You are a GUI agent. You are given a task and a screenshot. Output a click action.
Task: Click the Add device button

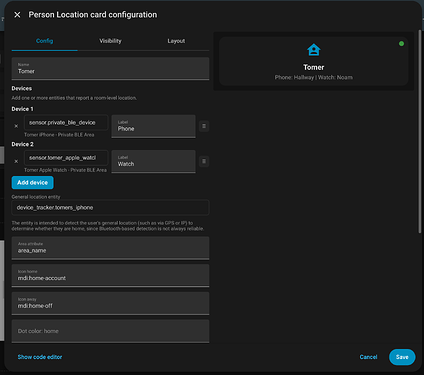[32, 182]
